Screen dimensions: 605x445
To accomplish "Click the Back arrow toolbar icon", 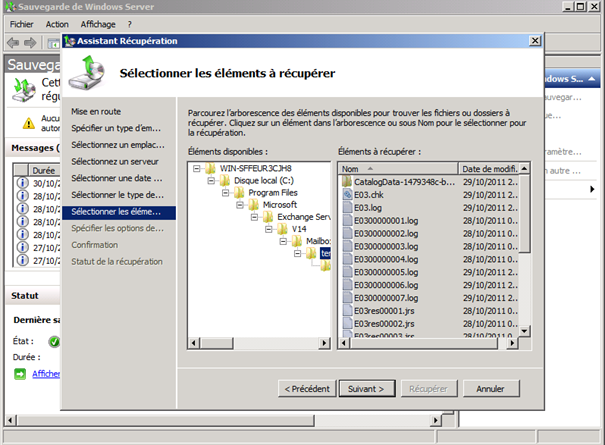I will pos(13,42).
